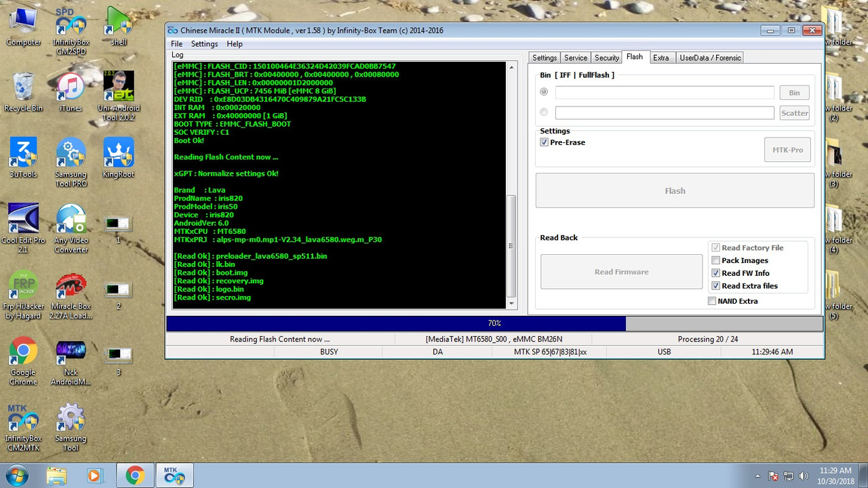Click the log vertical scrollbar thumb
868x488 pixels.
coord(512,246)
